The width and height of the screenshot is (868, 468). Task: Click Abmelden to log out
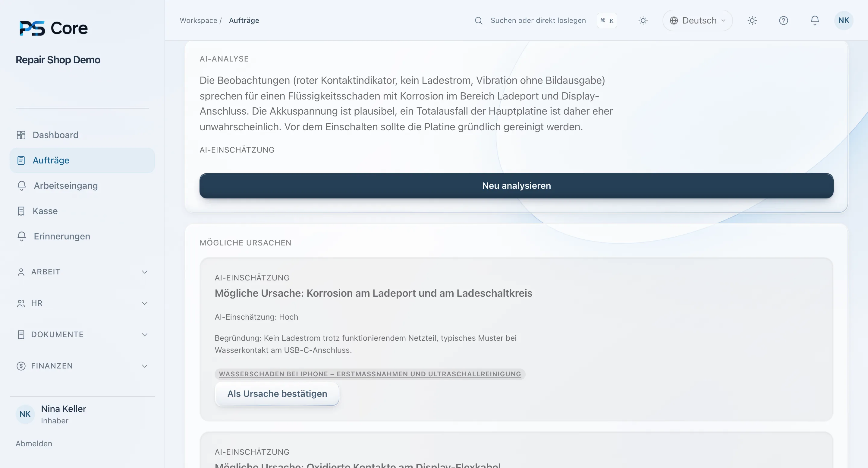tap(34, 444)
